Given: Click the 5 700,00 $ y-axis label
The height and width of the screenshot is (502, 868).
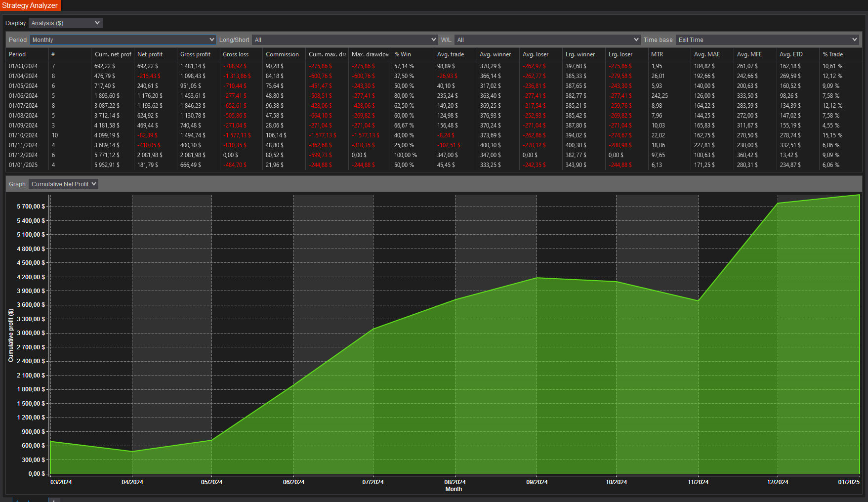Looking at the screenshot, I should click(x=31, y=207).
